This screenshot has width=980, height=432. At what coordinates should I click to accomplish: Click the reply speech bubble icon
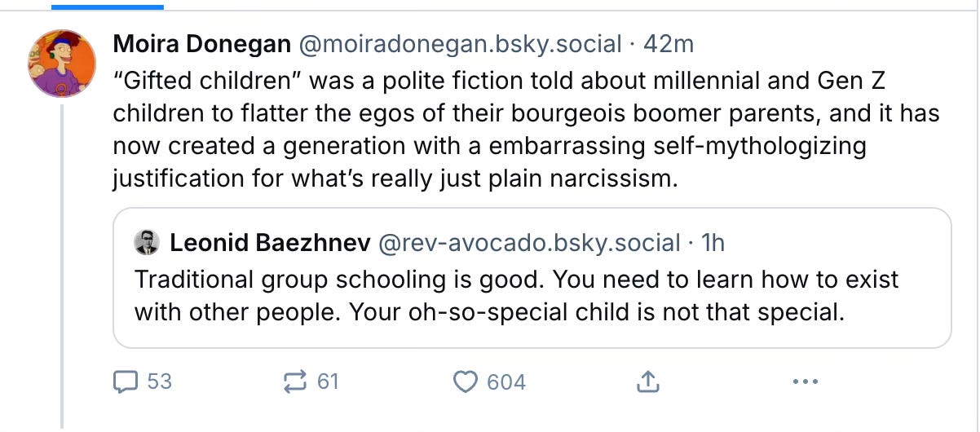tap(126, 381)
